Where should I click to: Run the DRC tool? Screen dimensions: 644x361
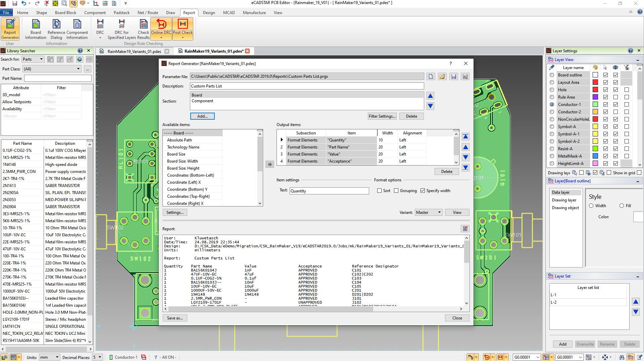point(100,27)
